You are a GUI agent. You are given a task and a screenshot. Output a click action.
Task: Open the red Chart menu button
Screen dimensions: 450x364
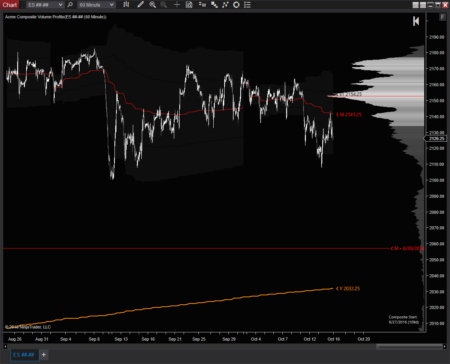click(x=10, y=5)
